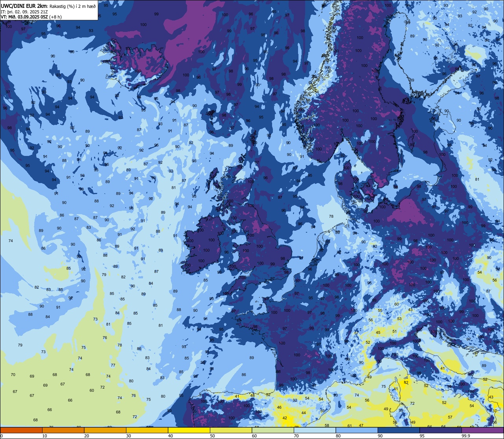
Task: Click the legend tick label '60'
Action: (x=254, y=436)
